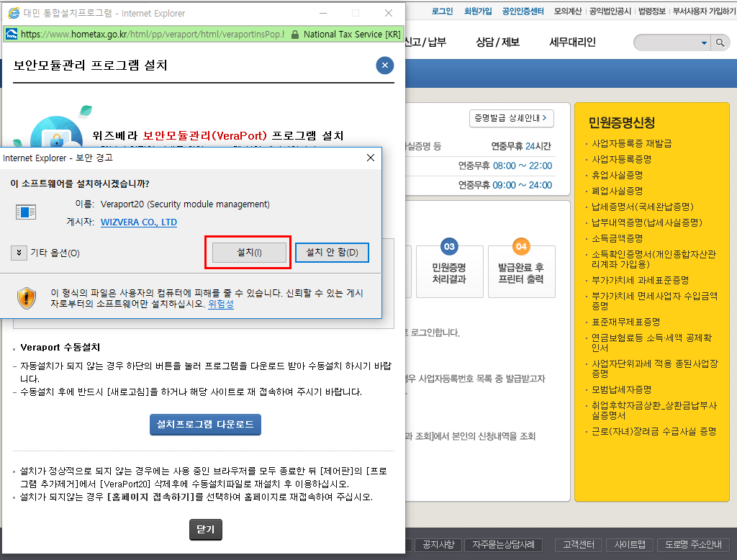Click 공지사항 in the Hometax footer
The width and height of the screenshot is (737, 560).
pyautogui.click(x=438, y=545)
